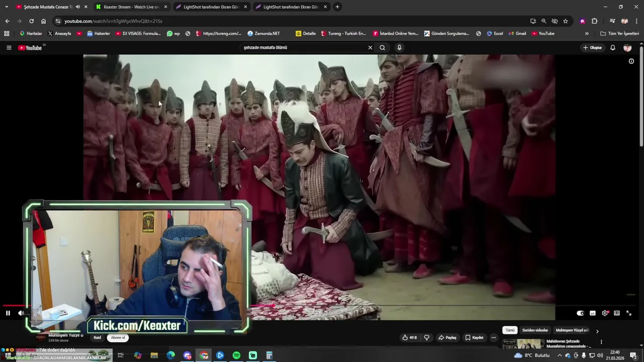This screenshot has width=644, height=362.
Task: Open File Explorer from the taskbar
Action: point(154,355)
